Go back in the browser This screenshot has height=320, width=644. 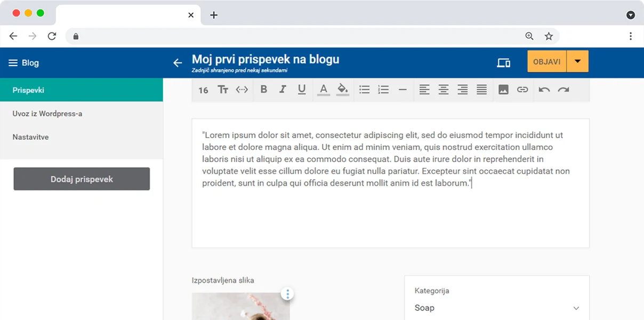[13, 36]
